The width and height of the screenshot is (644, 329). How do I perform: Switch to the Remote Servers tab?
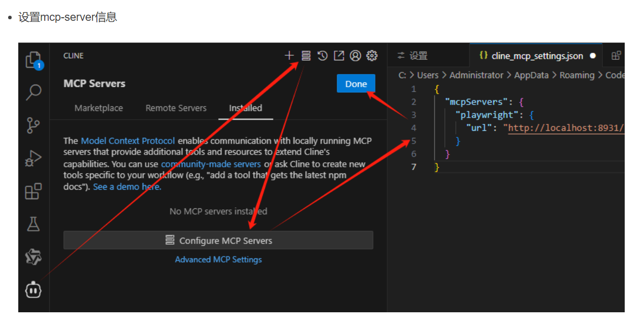pyautogui.click(x=176, y=108)
